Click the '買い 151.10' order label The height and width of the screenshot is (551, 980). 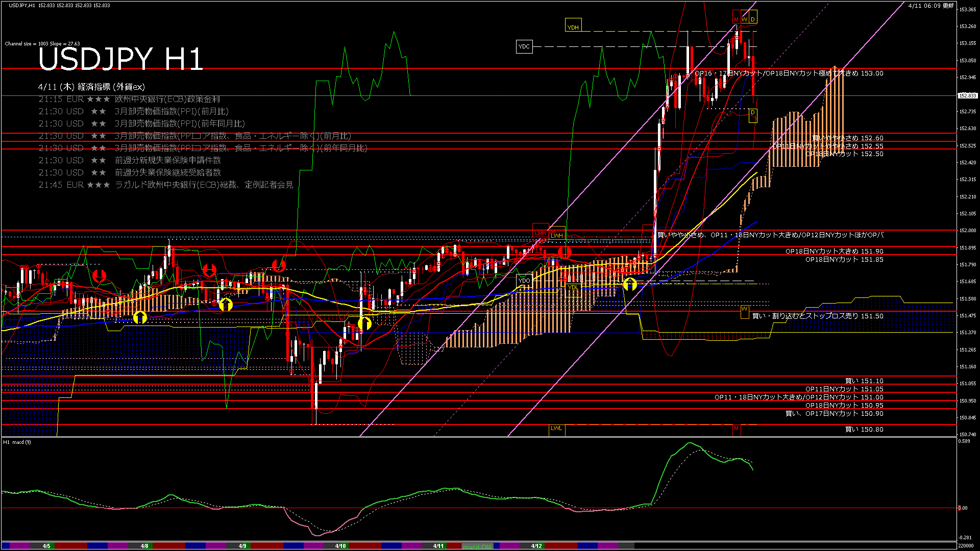[x=864, y=381]
